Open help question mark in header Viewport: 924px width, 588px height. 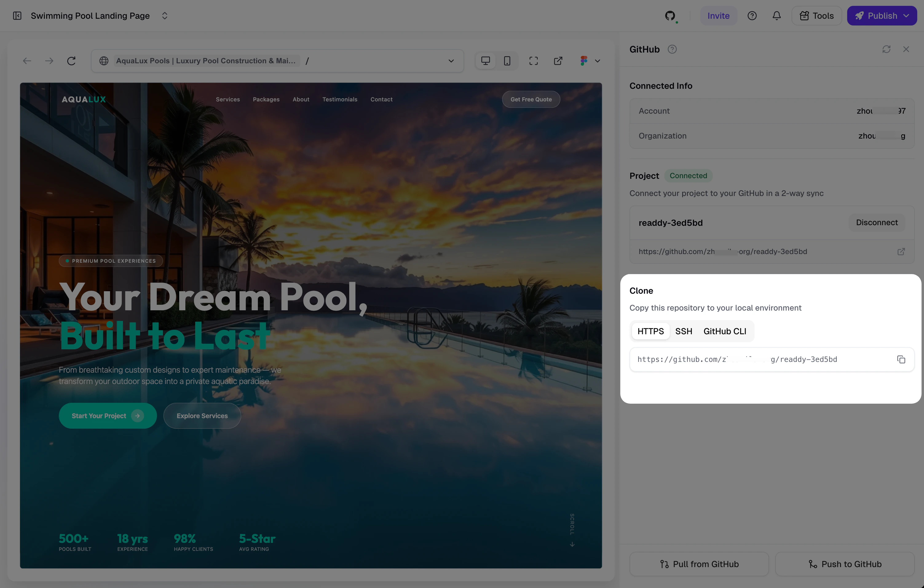point(752,16)
